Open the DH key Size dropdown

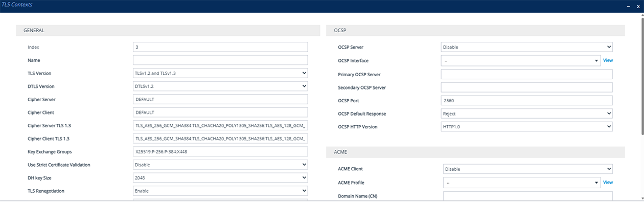tap(220, 178)
